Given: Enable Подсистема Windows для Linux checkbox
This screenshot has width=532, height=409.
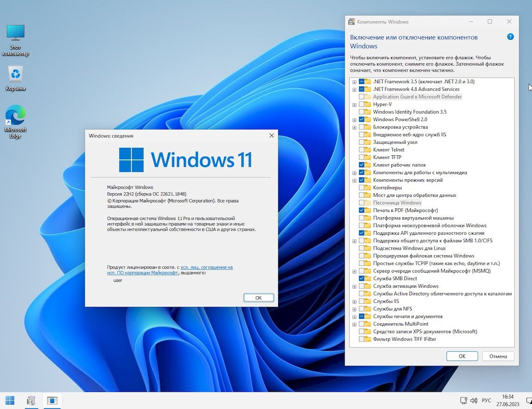Looking at the screenshot, I should pyautogui.click(x=361, y=248).
